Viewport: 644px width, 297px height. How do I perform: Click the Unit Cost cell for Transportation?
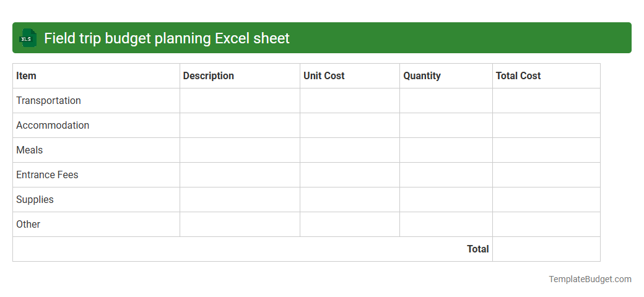click(350, 100)
